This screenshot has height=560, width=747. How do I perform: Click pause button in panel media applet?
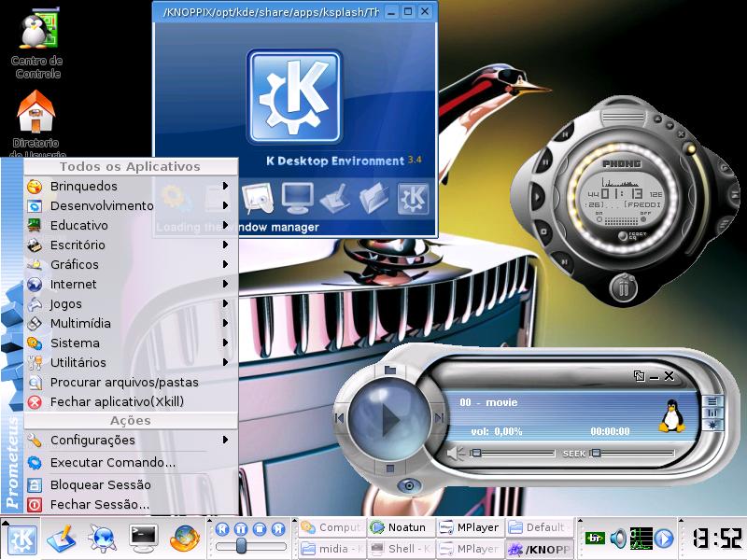[241, 528]
